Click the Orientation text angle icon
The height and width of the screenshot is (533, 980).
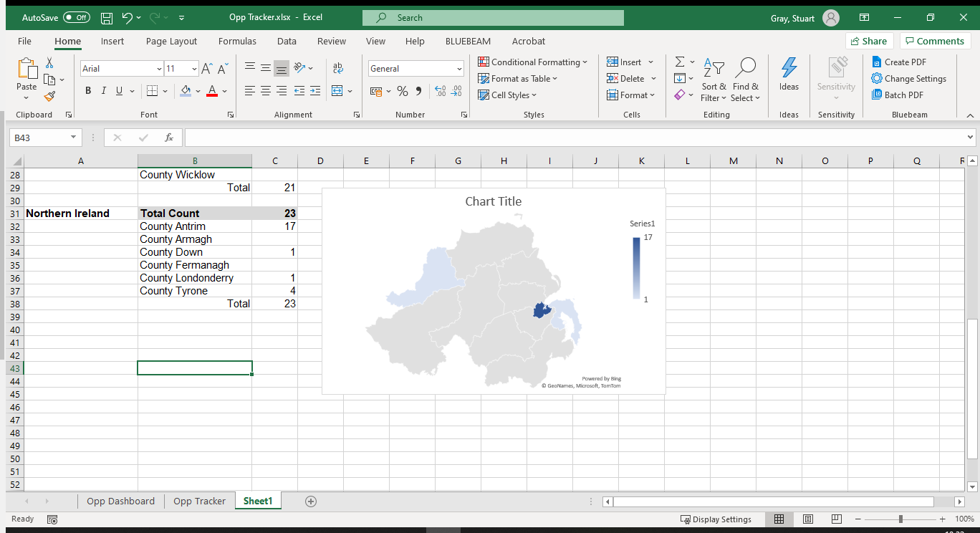pyautogui.click(x=300, y=68)
